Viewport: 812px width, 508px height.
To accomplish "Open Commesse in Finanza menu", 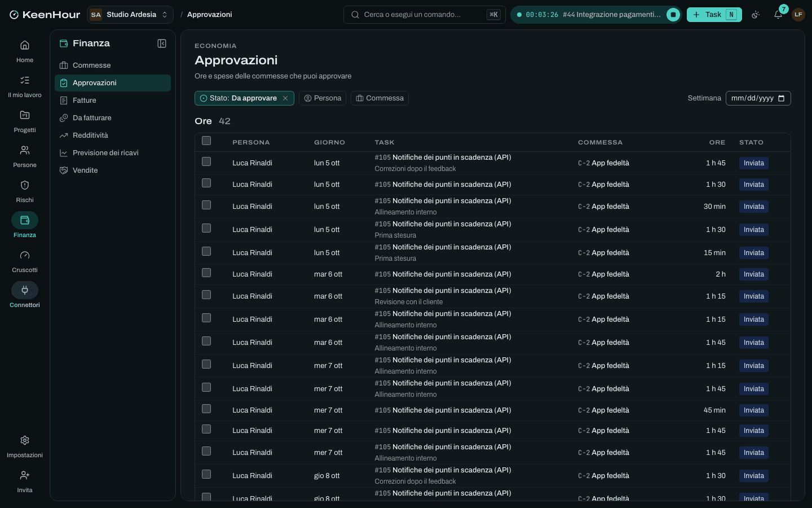I will coord(113,65).
